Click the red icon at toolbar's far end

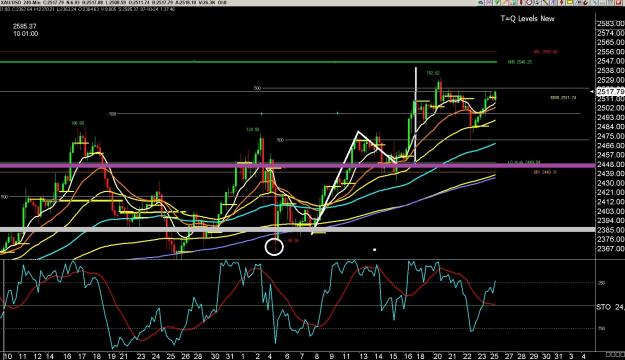point(618,2)
